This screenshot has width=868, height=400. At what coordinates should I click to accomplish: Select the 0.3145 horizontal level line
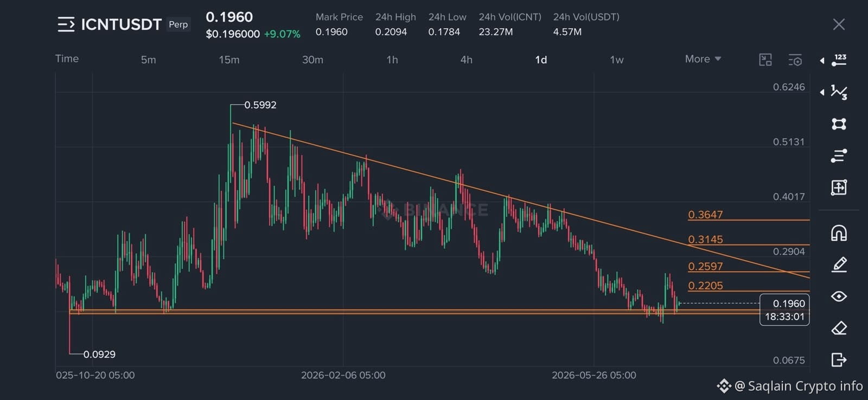(x=749, y=245)
